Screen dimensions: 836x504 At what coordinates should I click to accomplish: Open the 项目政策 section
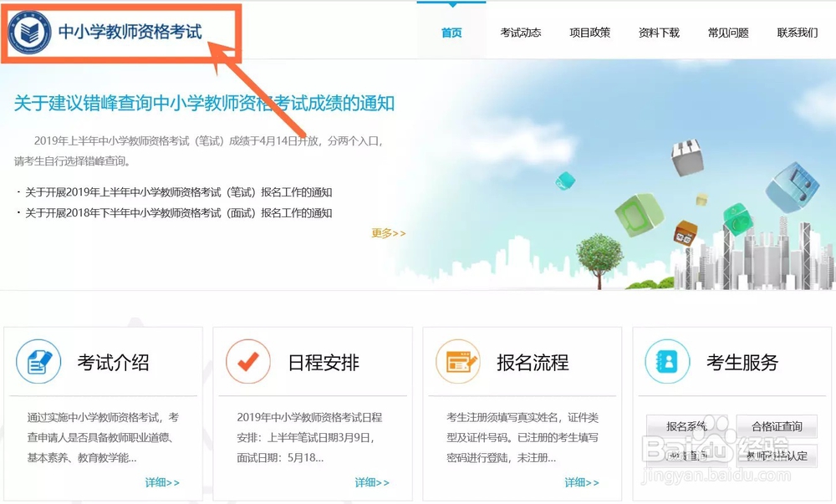click(590, 32)
